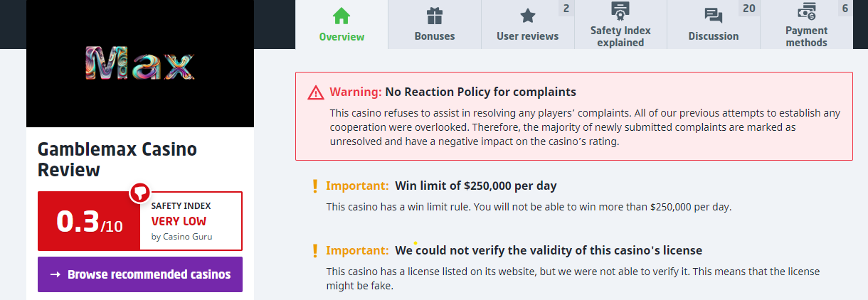
Task: Open the Overview tab
Action: pyautogui.click(x=342, y=36)
